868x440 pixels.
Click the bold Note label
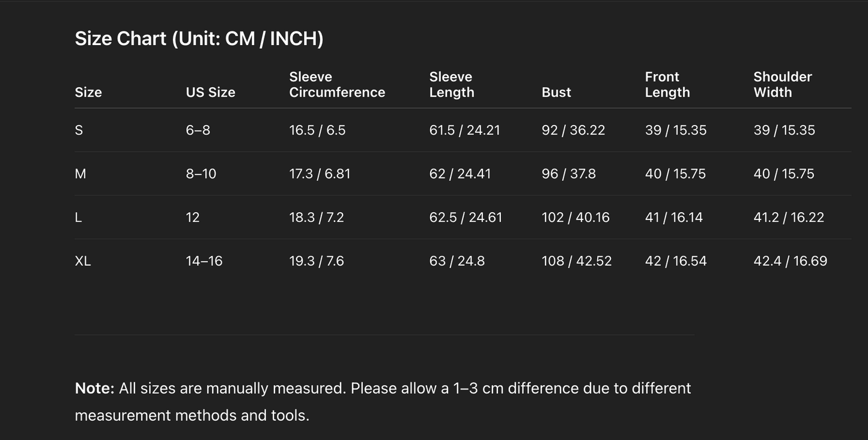(x=94, y=388)
